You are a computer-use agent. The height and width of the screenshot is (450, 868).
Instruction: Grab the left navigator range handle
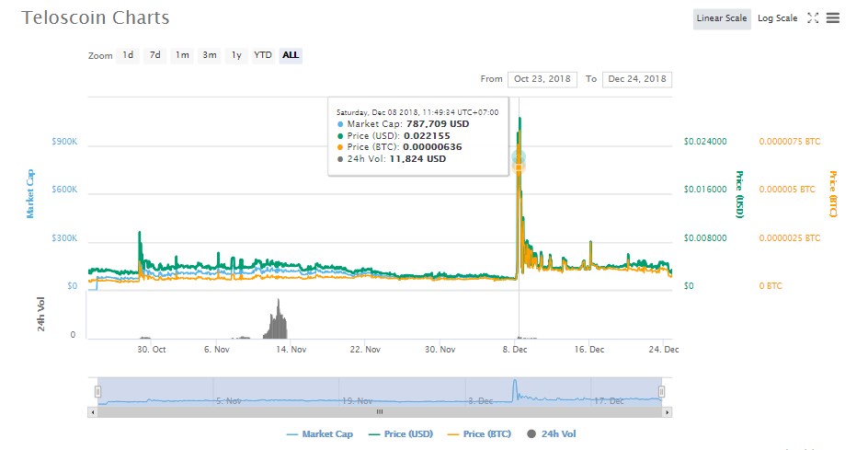coord(98,392)
